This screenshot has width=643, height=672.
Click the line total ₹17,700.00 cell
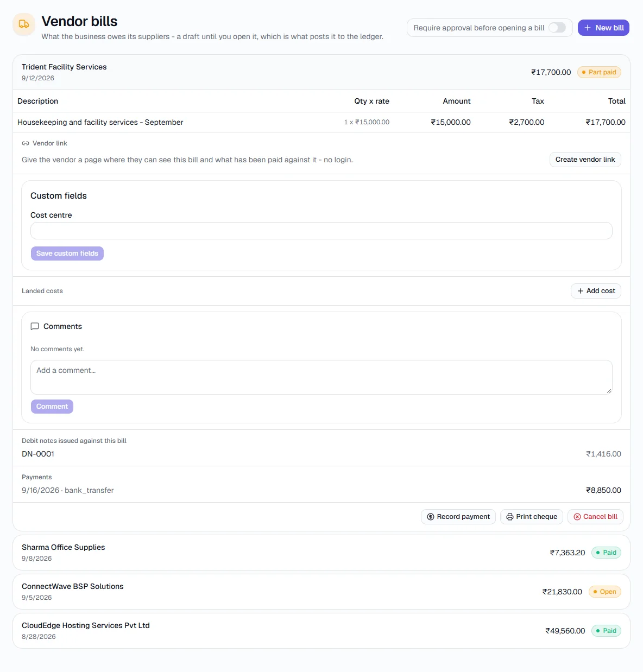point(606,122)
